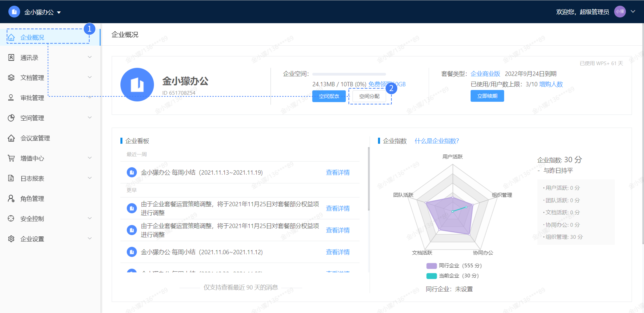Expand the 企业设置 submenu chevron
Screen dimensions: 644x313
point(90,238)
